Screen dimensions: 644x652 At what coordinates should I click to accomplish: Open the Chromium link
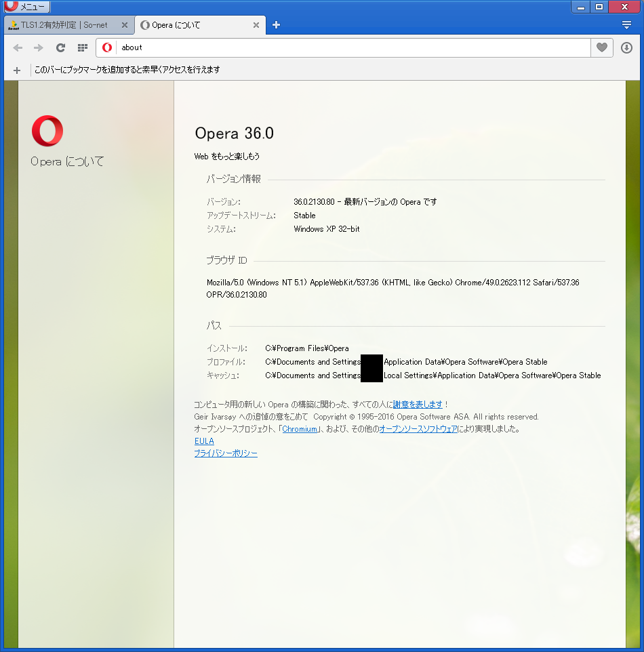click(300, 429)
